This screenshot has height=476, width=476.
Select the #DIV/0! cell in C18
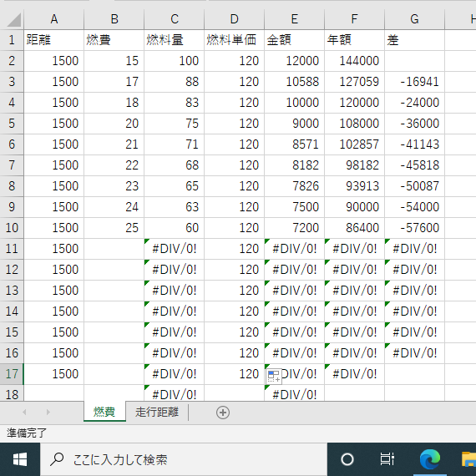pyautogui.click(x=174, y=393)
